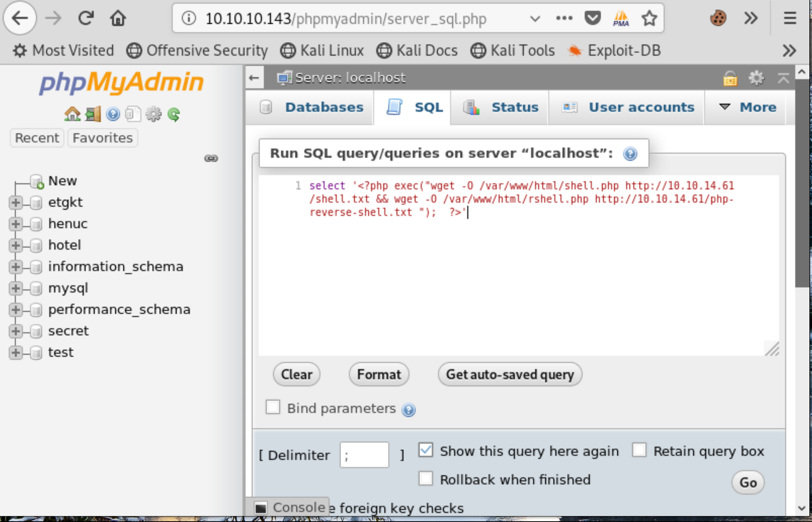Open Kali Docs bookmark
This screenshot has width=812, height=522.
point(417,50)
